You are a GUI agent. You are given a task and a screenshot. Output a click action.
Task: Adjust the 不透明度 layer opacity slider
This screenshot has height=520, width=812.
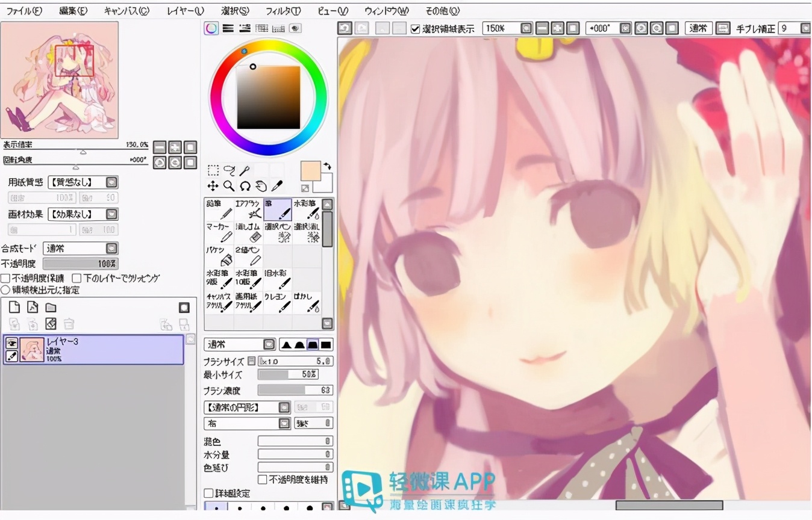pos(81,264)
